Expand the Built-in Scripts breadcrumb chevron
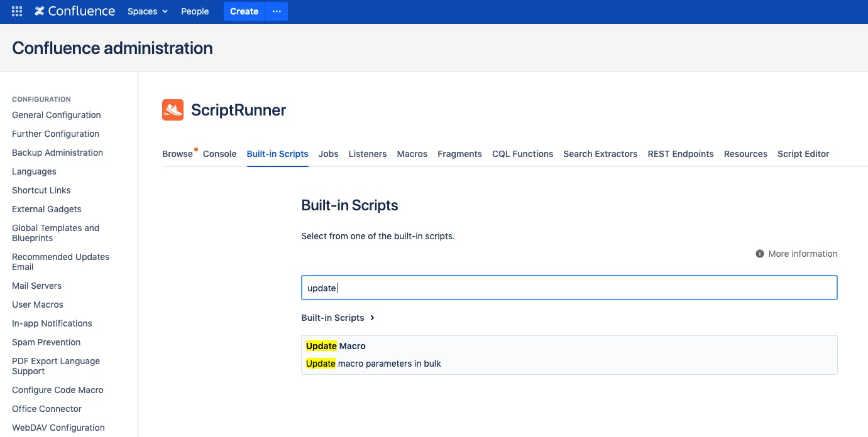This screenshot has width=868, height=437. point(373,318)
